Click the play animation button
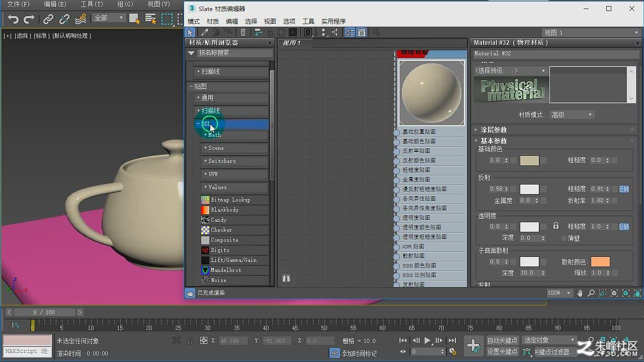 (428, 340)
